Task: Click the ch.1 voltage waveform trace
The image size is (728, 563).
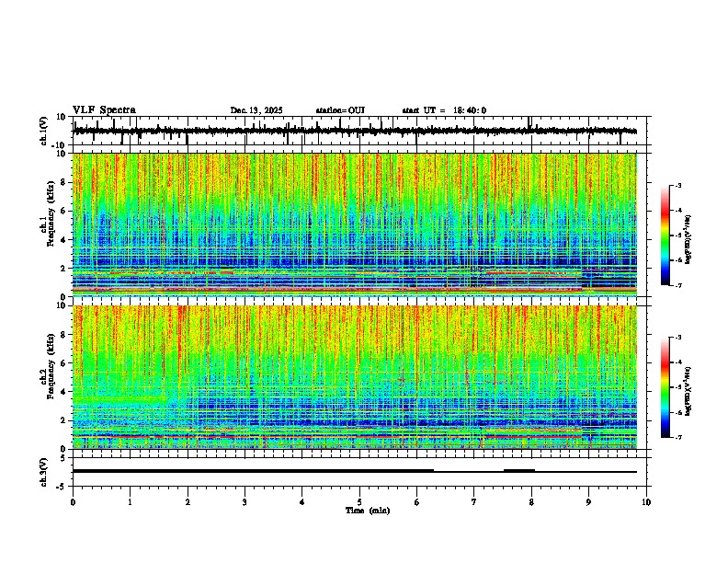Action: click(355, 131)
